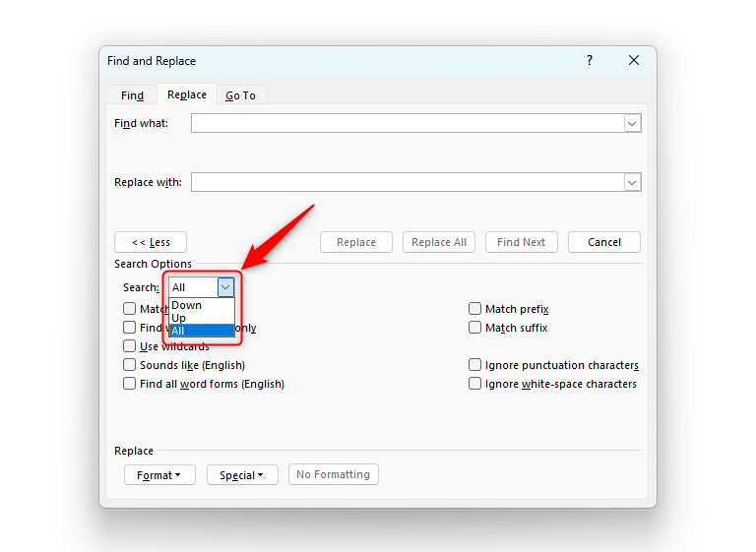756x552 pixels.
Task: Enable the Match case checkbox
Action: [x=129, y=309]
